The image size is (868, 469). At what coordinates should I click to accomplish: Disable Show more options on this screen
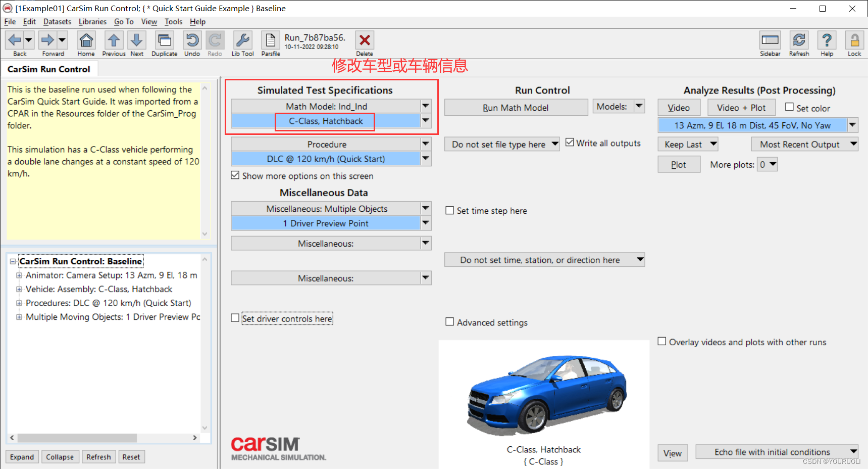235,175
